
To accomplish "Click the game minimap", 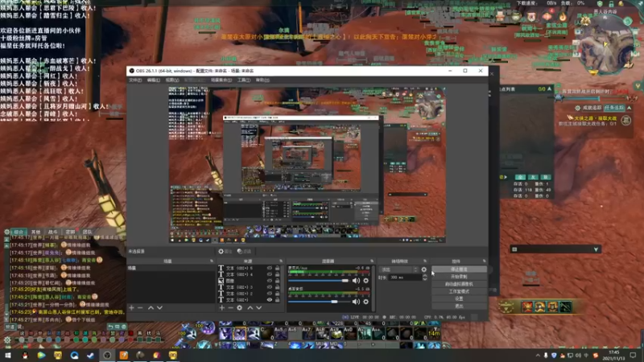I will tap(607, 46).
